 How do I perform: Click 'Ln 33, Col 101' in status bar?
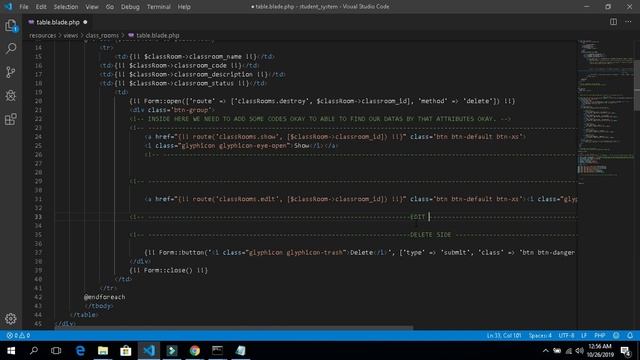pos(504,336)
